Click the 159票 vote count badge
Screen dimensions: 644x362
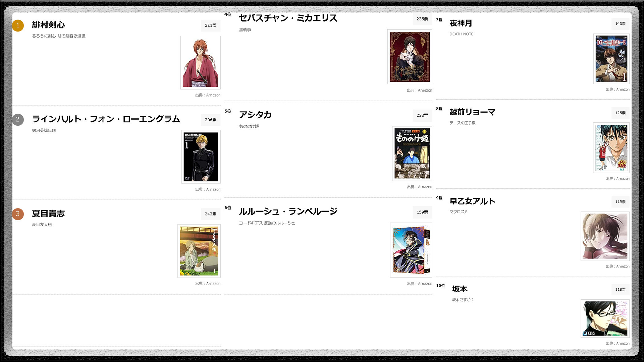[422, 212]
